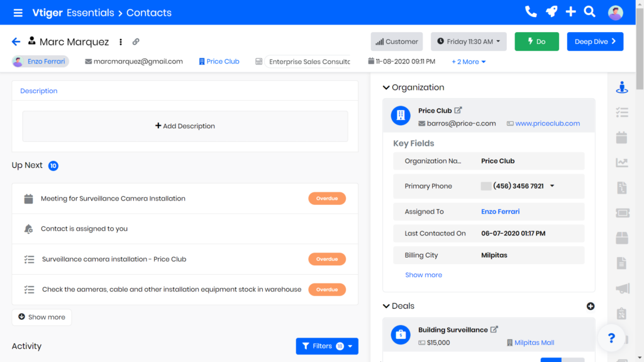Viewport: 644px width, 362px height.
Task: Collapse the Deals section
Action: (x=386, y=306)
